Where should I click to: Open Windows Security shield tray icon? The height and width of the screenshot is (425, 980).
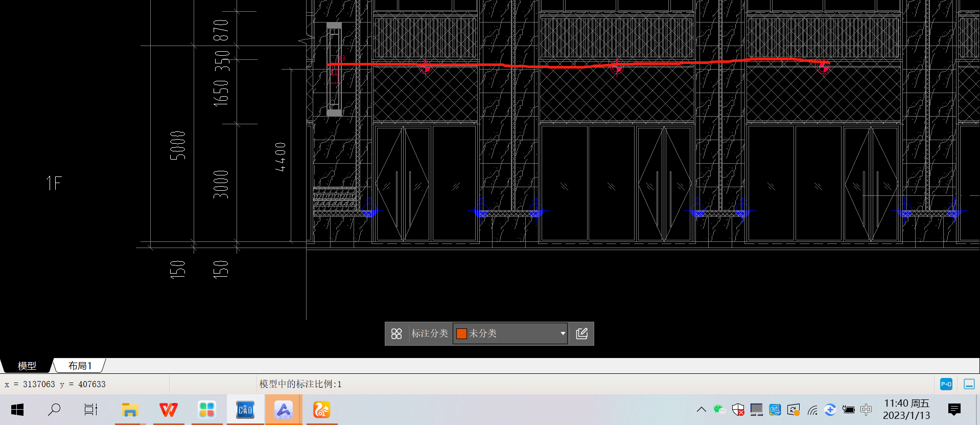coord(738,410)
